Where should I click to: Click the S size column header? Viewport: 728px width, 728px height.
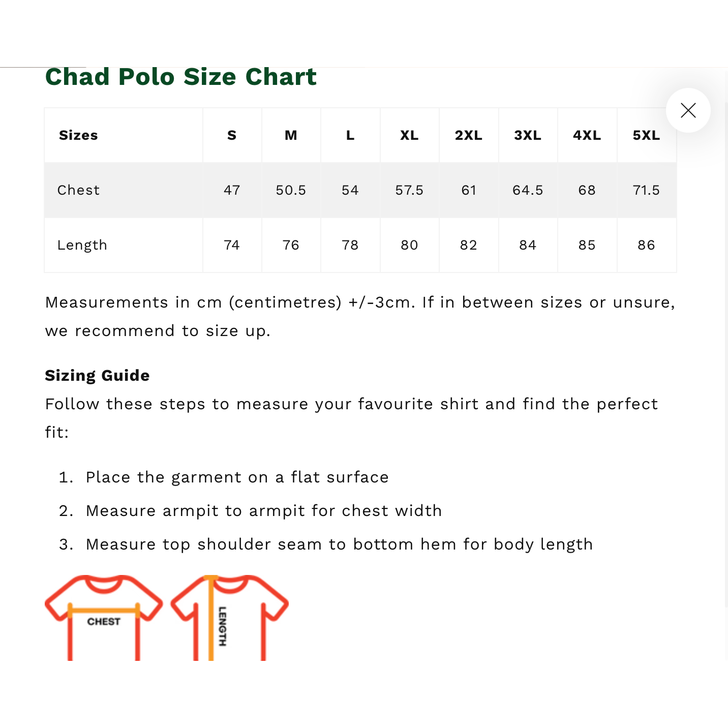[x=232, y=135]
